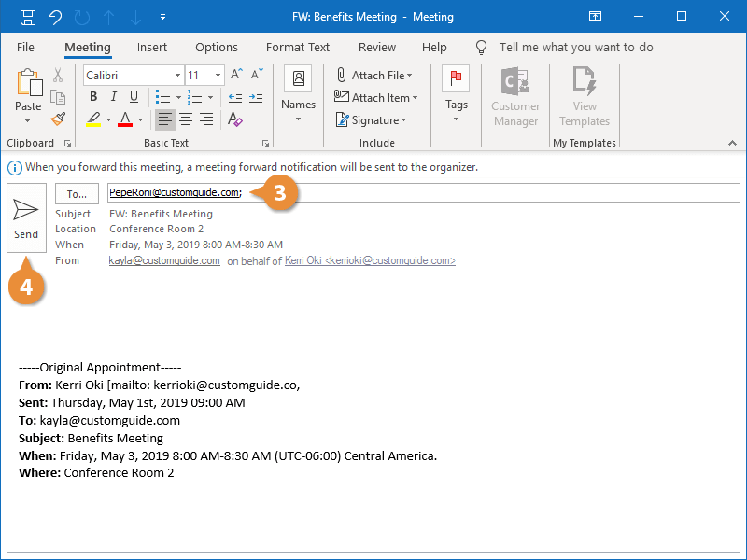Select the Format Painter brush icon
Viewport: 747px width, 560px height.
pyautogui.click(x=58, y=119)
